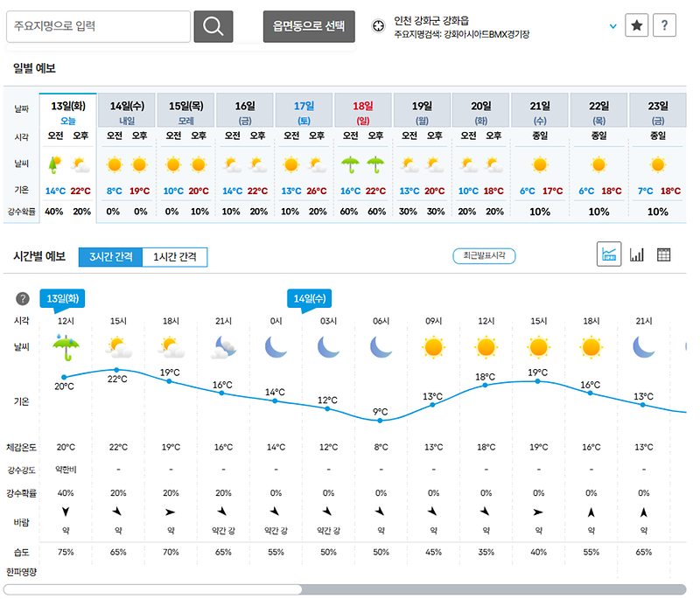Select the 17일(토) daily forecast tab
Viewport: 700px width, 599px height.
click(304, 111)
